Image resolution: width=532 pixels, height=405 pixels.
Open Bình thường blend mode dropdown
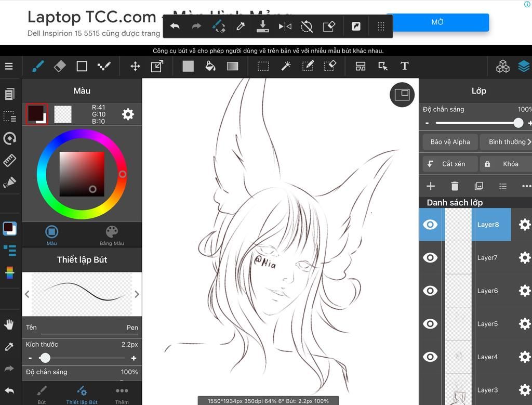[x=506, y=142]
